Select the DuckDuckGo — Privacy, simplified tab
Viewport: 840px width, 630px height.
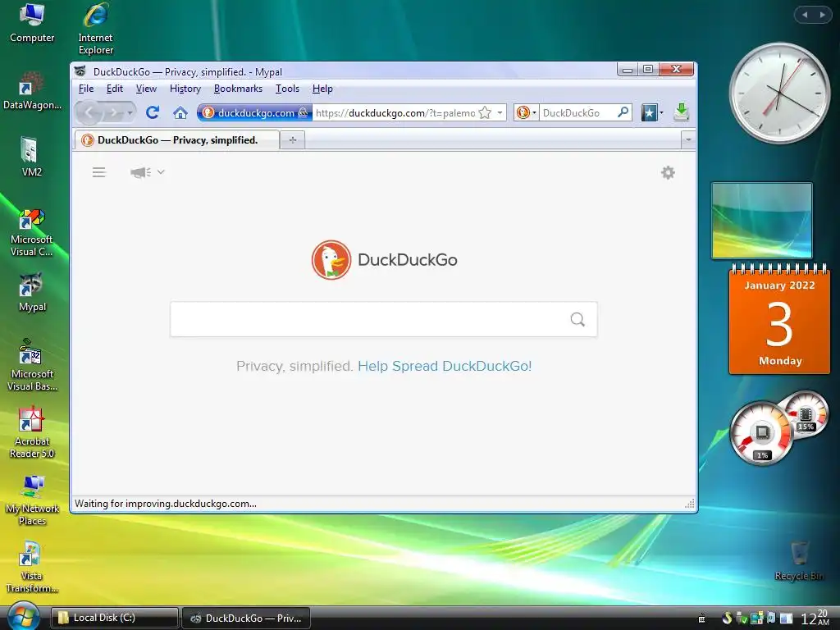[177, 139]
